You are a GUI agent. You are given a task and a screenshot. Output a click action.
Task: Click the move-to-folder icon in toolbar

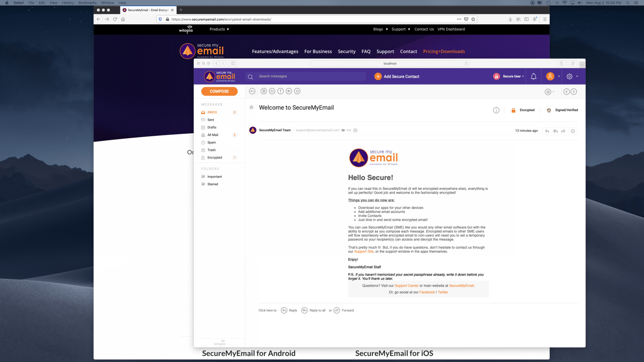[x=272, y=91]
